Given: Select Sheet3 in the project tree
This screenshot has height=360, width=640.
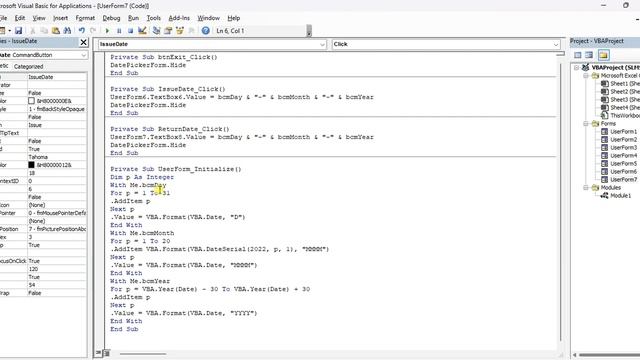Looking at the screenshot, I should [x=620, y=99].
